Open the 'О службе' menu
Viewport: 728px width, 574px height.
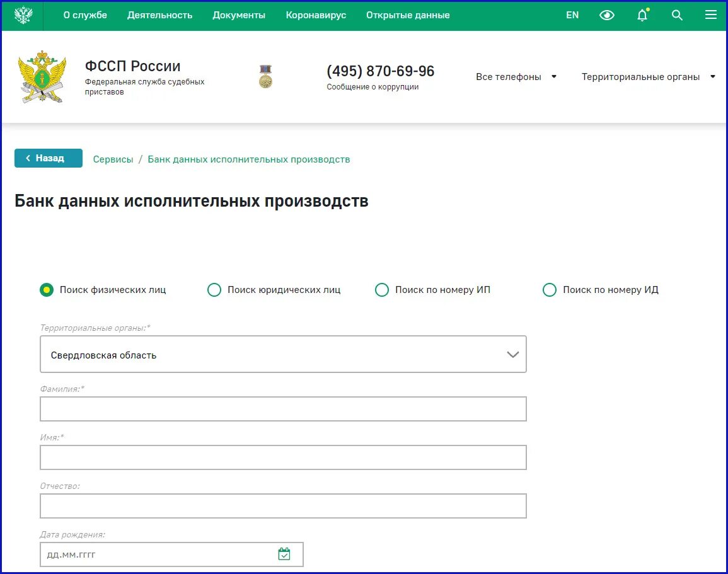tap(85, 15)
